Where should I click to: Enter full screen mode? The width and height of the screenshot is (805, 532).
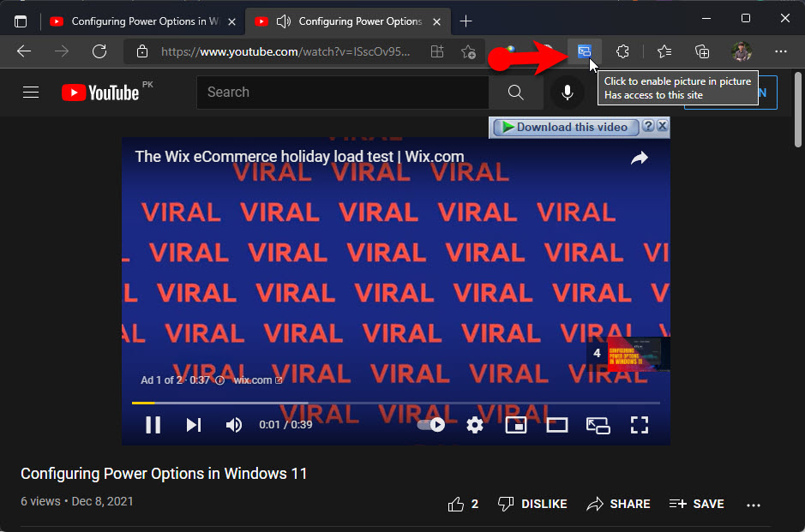point(640,425)
